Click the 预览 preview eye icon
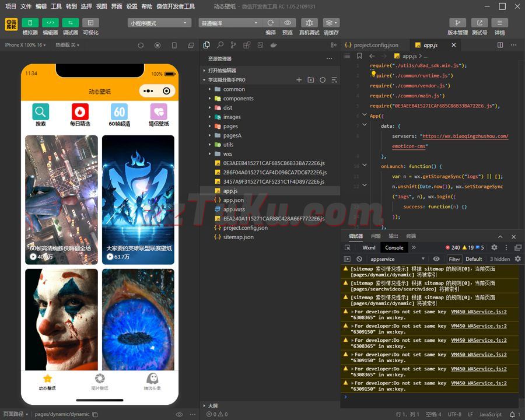 click(x=288, y=23)
